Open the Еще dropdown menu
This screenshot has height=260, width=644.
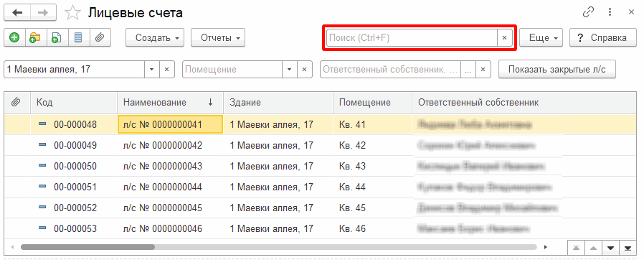[x=541, y=38]
